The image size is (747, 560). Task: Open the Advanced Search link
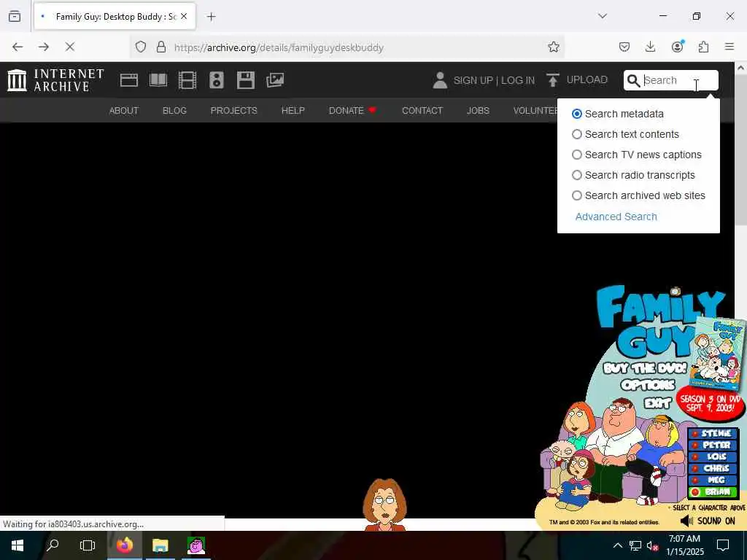[x=616, y=217]
